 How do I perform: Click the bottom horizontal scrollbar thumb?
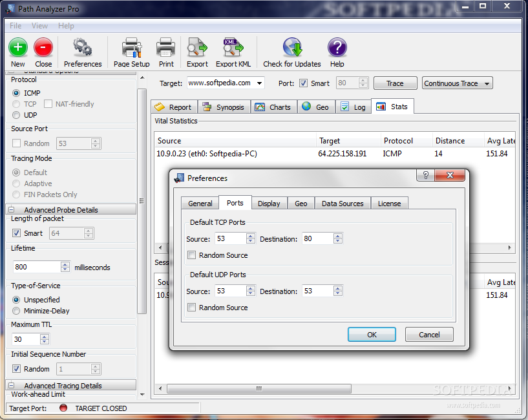click(259, 388)
